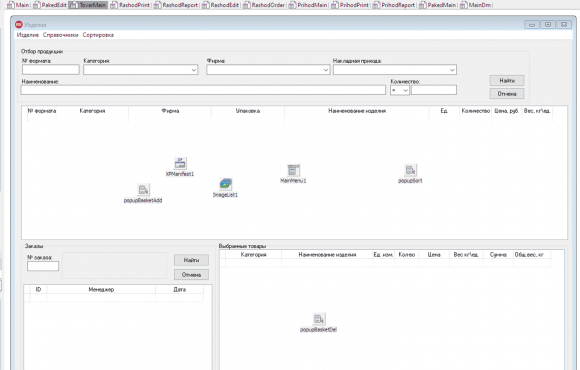580x370 pixels.
Task: Select the ImageList1 component icon
Action: 225,184
